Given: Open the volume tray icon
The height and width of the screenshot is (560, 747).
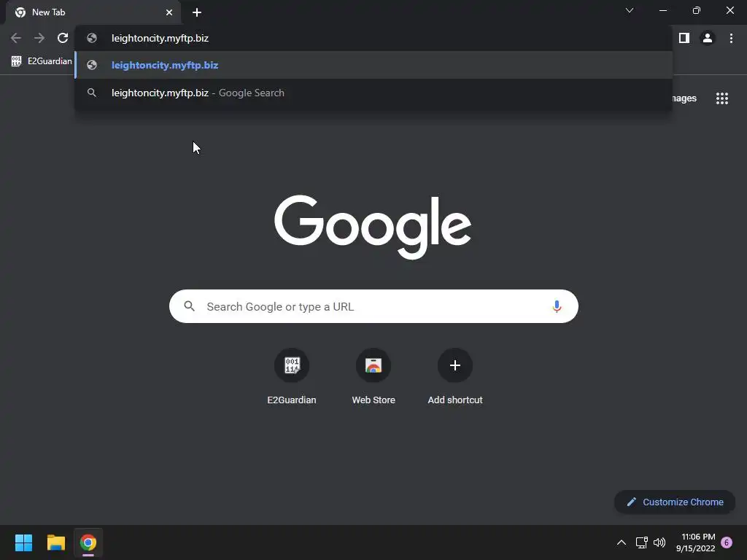Looking at the screenshot, I should [659, 542].
